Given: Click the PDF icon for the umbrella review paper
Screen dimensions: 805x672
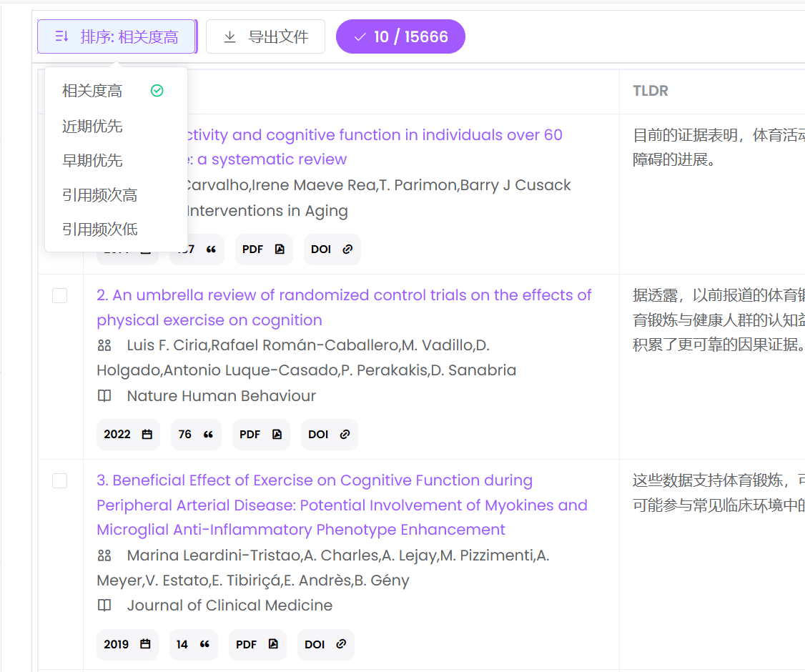Looking at the screenshot, I should [x=278, y=434].
